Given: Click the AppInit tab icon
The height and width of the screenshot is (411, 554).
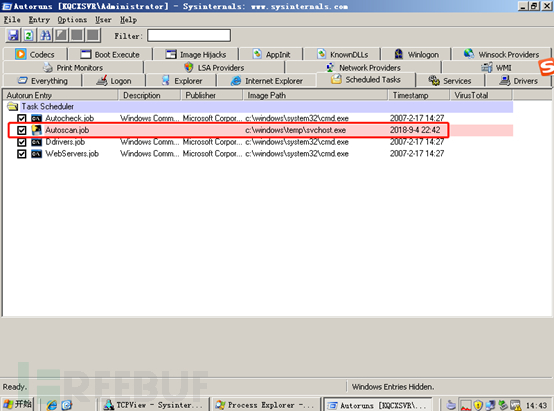Looking at the screenshot, I should coord(257,54).
